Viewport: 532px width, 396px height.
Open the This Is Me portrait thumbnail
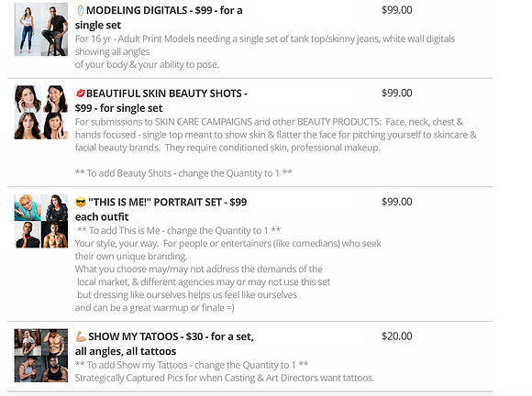41,221
